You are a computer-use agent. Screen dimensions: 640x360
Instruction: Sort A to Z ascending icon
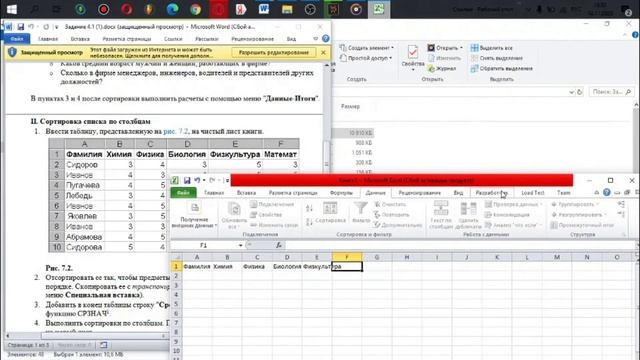pos(309,208)
